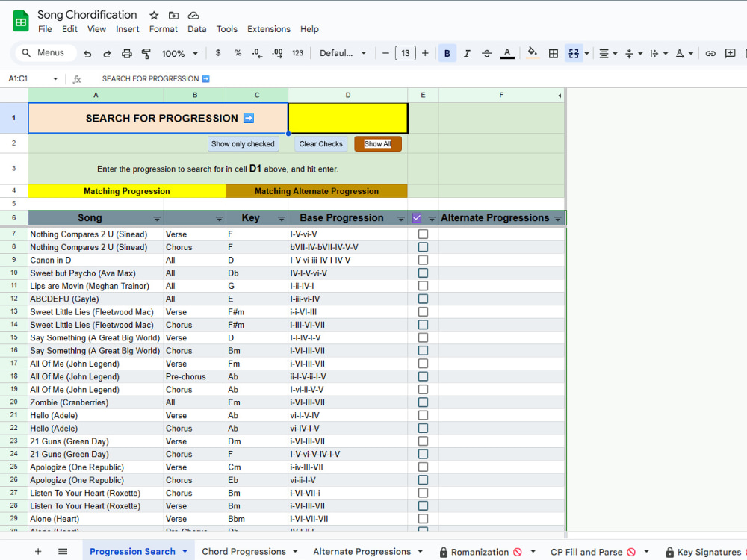Open Progression Search tab menu arrow
Viewport: 747px width, 560px height.
(185, 552)
